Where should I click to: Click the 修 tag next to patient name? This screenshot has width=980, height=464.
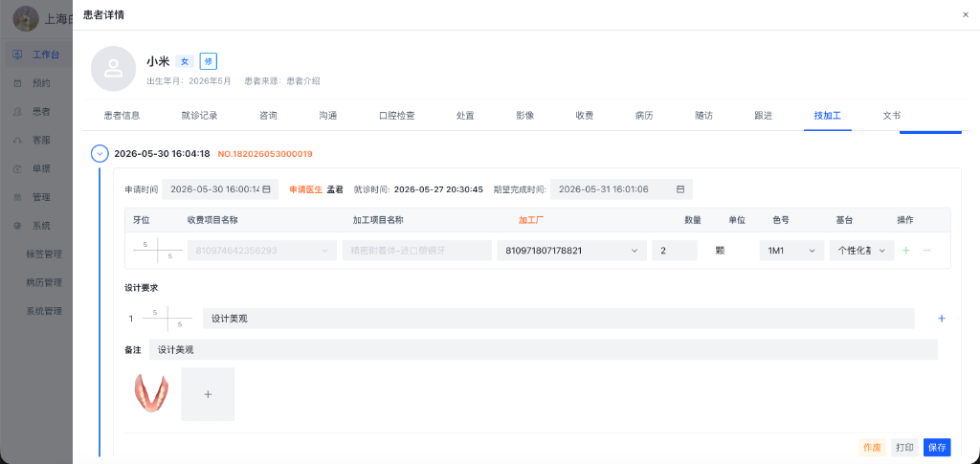click(x=208, y=61)
